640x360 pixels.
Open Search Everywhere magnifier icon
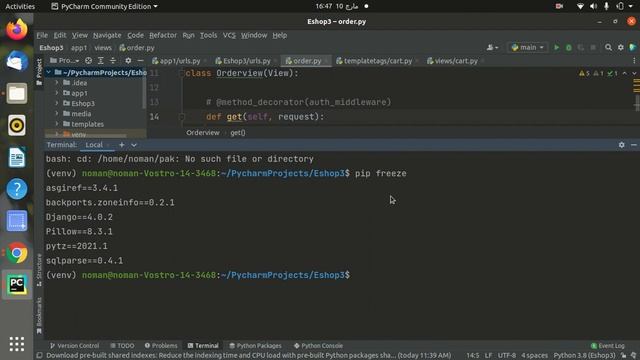(608, 48)
